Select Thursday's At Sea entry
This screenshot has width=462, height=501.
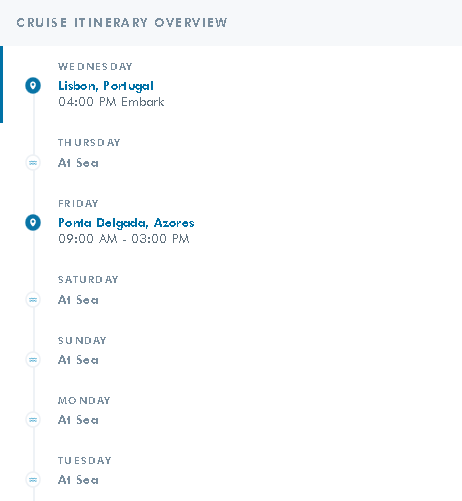[78, 163]
